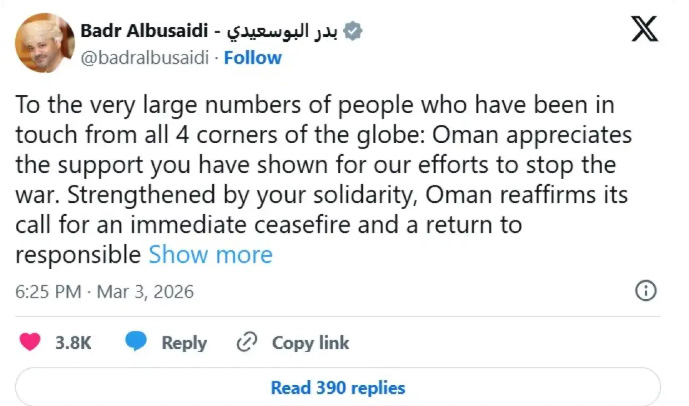
Task: Expand the post with Show more
Action: coord(210,255)
